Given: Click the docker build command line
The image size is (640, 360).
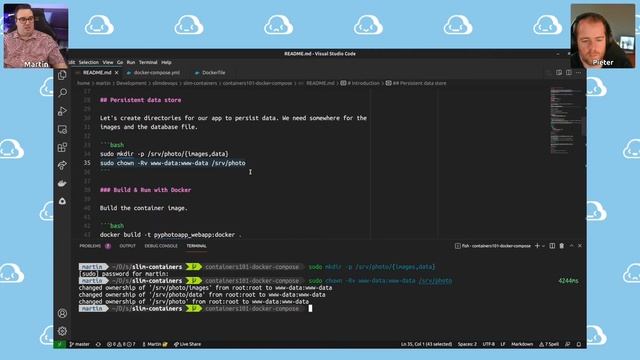Looking at the screenshot, I should [x=171, y=235].
